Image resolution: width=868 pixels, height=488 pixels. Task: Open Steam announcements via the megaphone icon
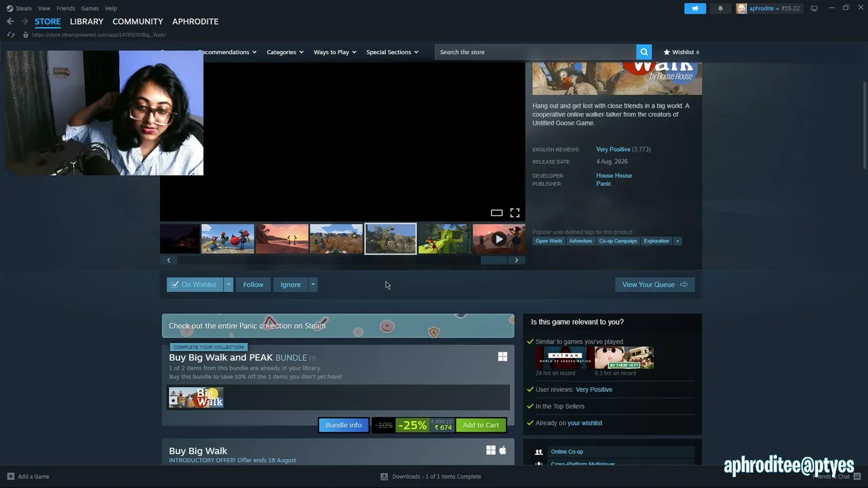[695, 8]
